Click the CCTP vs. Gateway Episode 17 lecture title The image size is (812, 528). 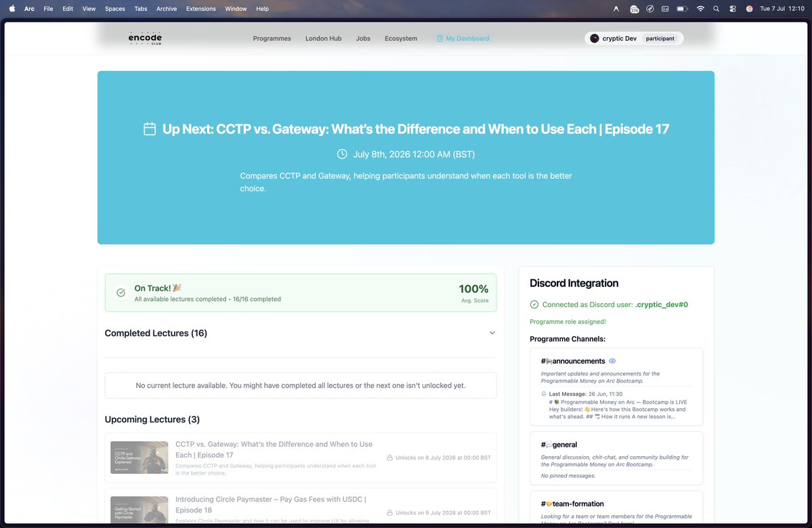pyautogui.click(x=274, y=449)
